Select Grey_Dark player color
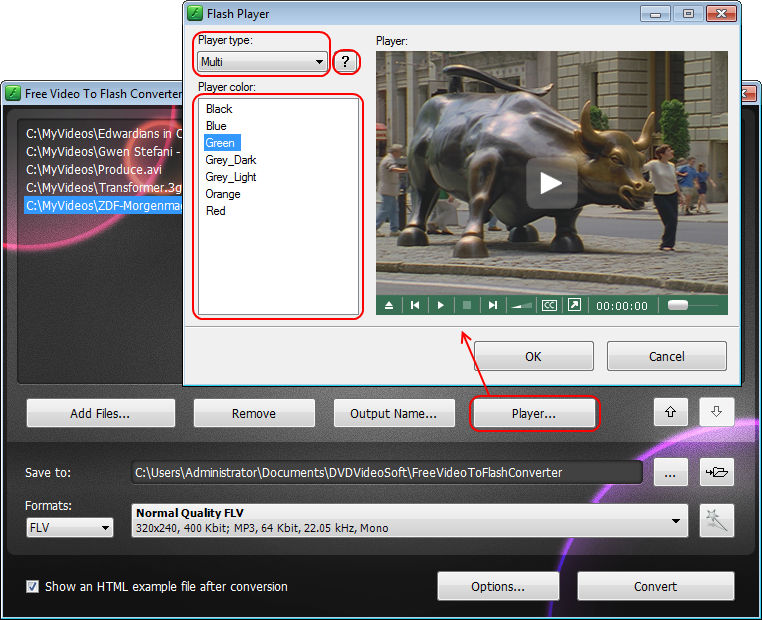This screenshot has width=762, height=620. coord(231,160)
